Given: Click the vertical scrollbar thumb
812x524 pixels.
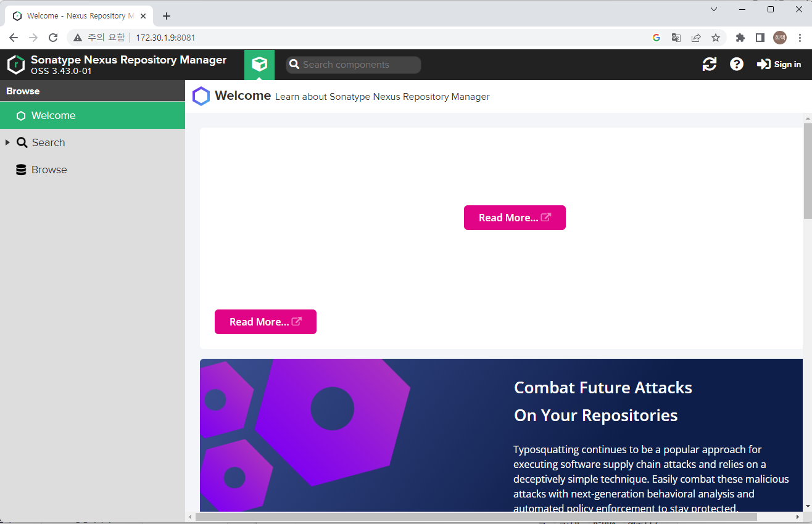Looking at the screenshot, I should 808,171.
